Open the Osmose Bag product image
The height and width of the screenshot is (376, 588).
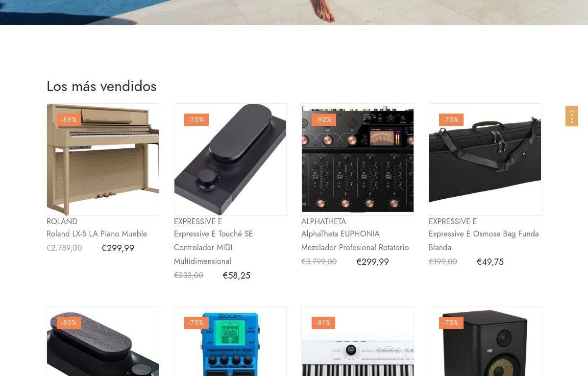click(485, 160)
